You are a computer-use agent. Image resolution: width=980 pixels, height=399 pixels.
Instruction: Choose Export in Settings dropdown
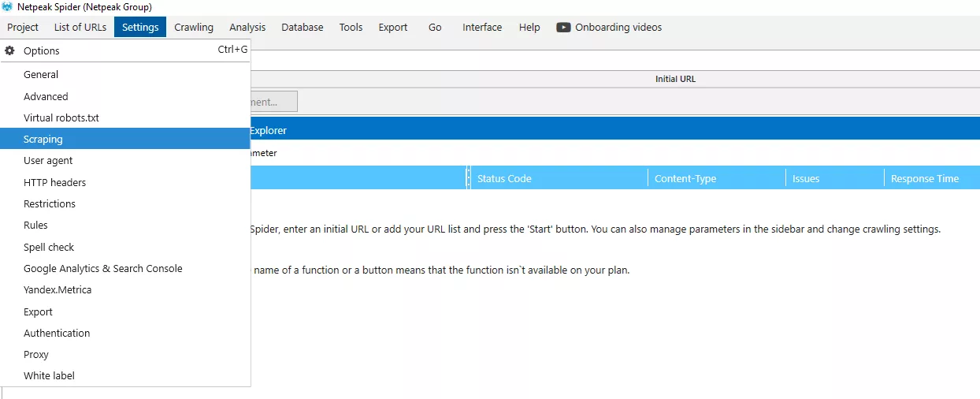pyautogui.click(x=125, y=311)
